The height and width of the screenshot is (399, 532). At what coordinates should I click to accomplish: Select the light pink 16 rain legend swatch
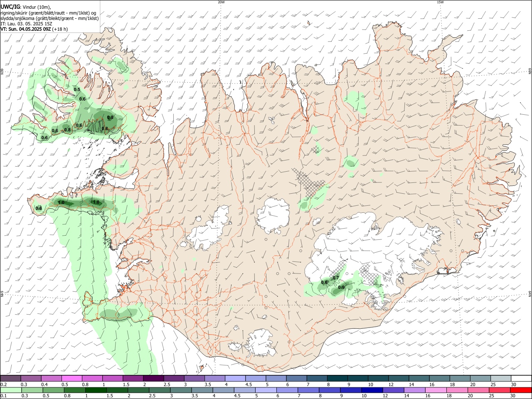(x=436, y=390)
